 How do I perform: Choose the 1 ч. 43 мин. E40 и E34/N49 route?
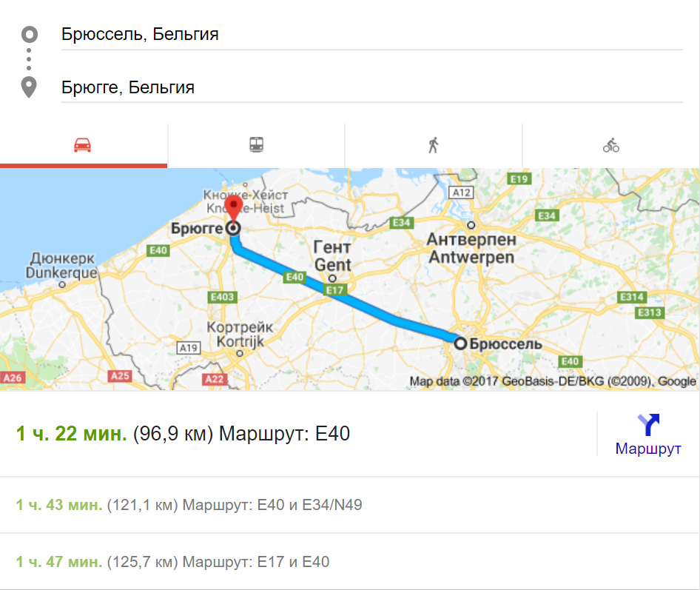click(x=189, y=505)
